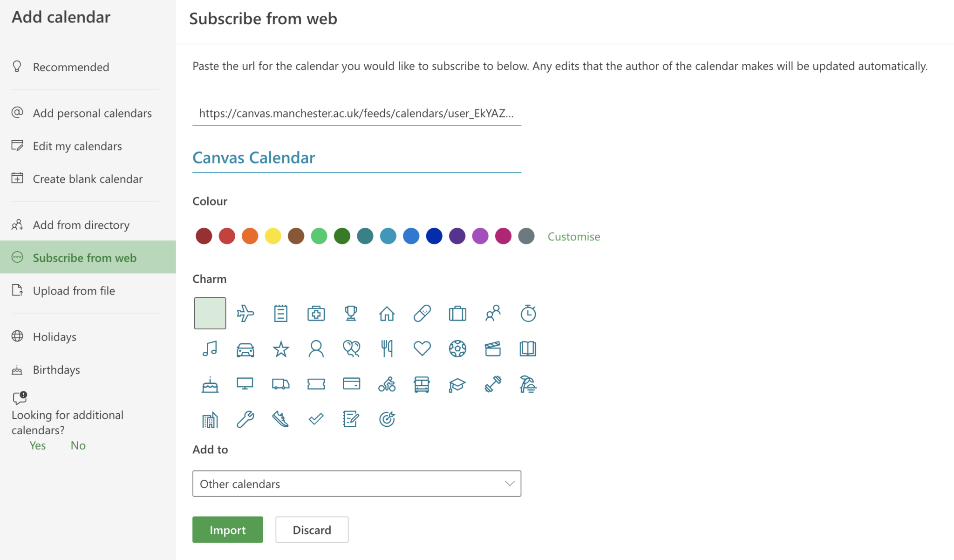
Task: Click the Import button
Action: (227, 530)
